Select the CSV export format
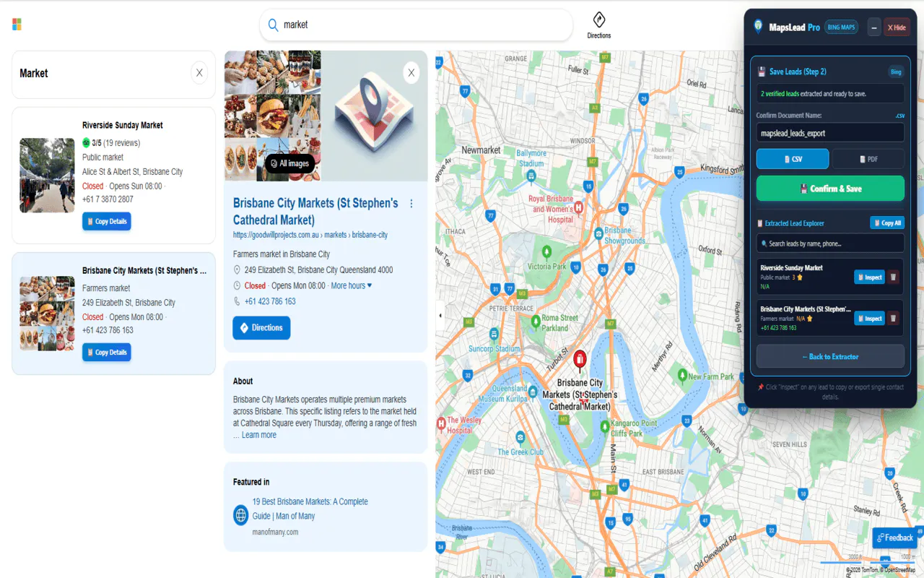The image size is (924, 578). pos(793,159)
